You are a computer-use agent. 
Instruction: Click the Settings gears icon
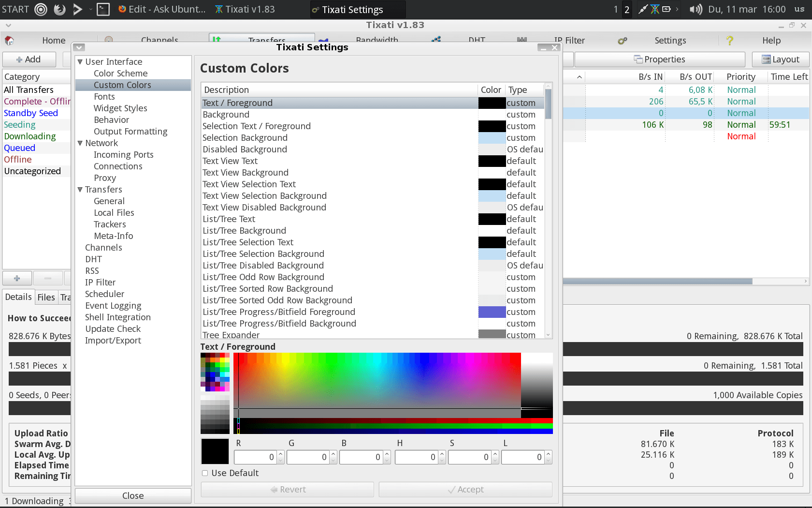623,41
